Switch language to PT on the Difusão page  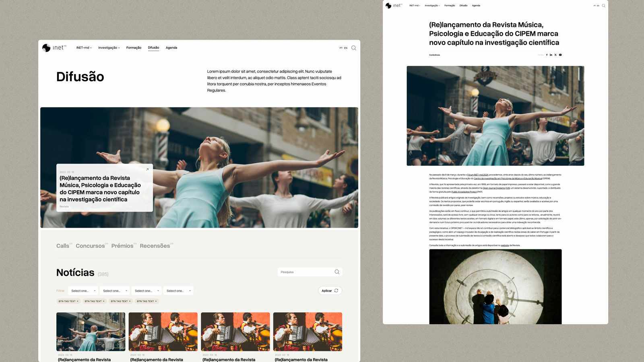pos(341,48)
